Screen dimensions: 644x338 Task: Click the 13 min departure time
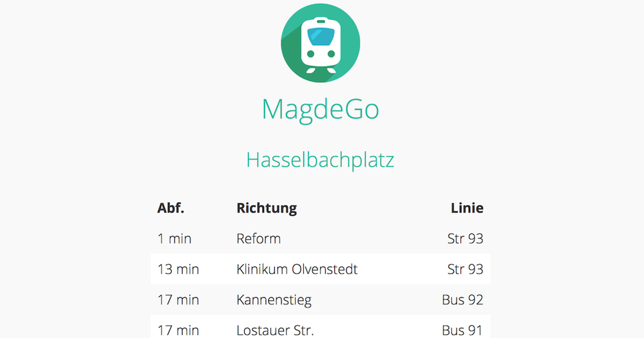click(178, 269)
